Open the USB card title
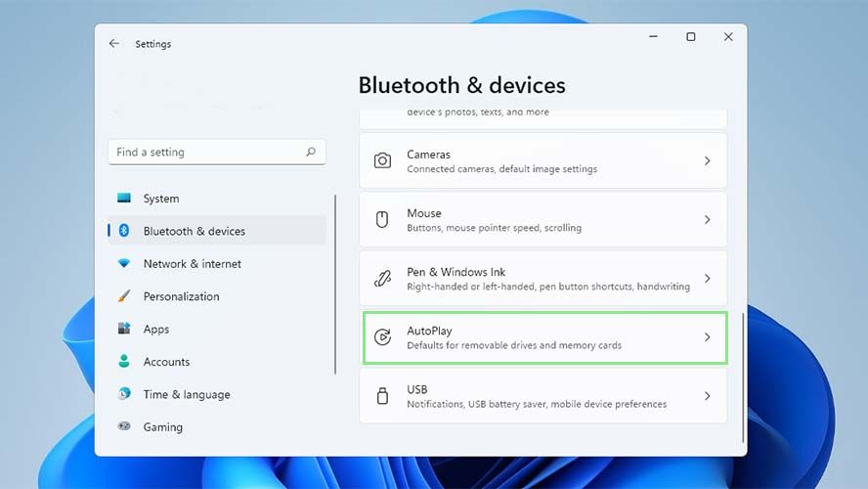The height and width of the screenshot is (489, 868). pos(416,389)
